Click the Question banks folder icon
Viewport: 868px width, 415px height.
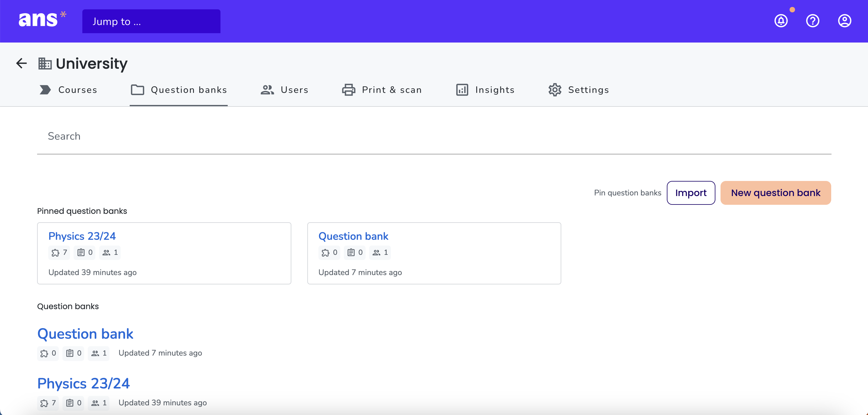point(138,90)
